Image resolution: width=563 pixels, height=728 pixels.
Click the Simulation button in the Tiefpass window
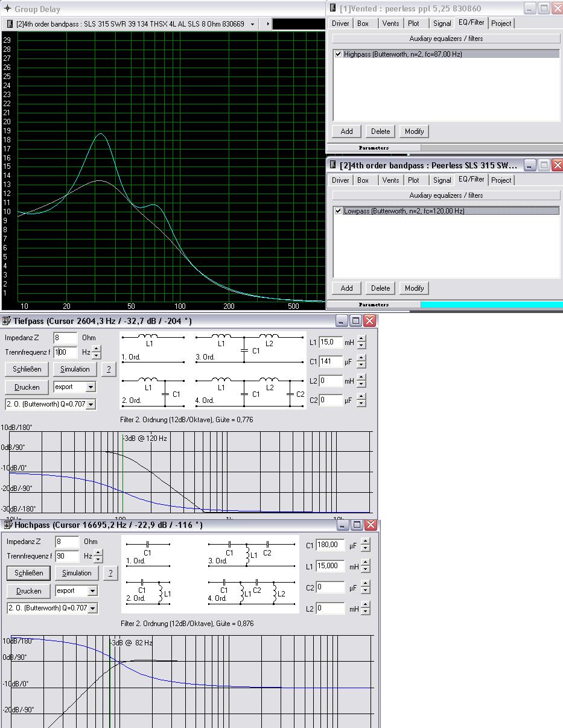coord(75,369)
